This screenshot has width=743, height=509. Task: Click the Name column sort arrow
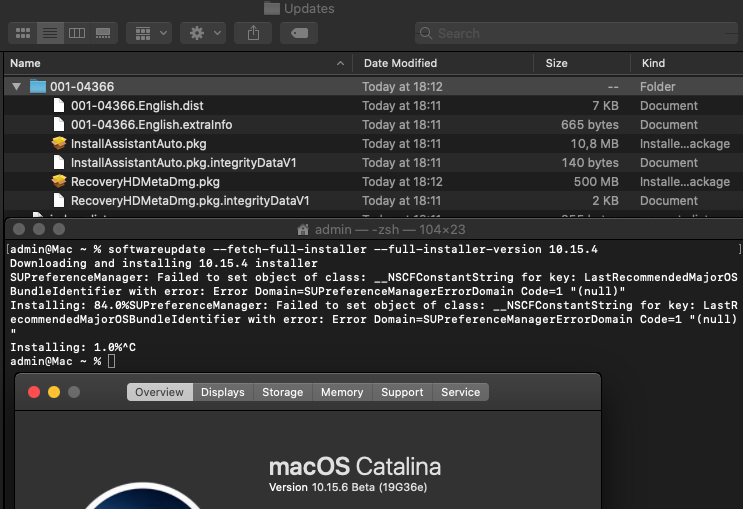(x=340, y=63)
